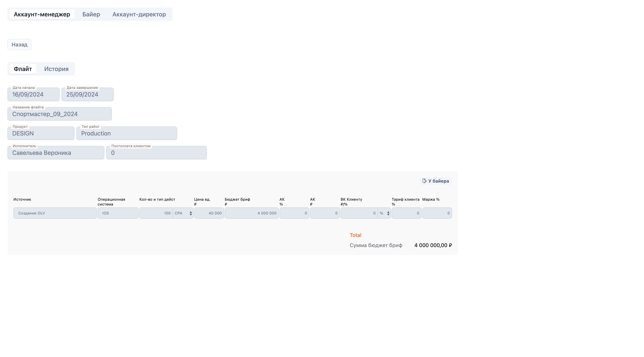
Task: Open the Продукт field showing DESIGN
Action: tap(41, 133)
